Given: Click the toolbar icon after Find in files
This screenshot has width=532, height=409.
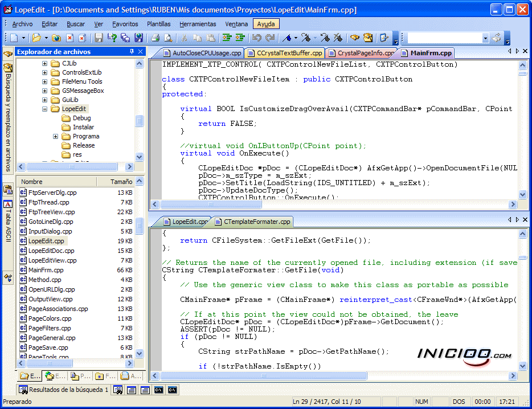Looking at the screenshot, I should coord(384,38).
